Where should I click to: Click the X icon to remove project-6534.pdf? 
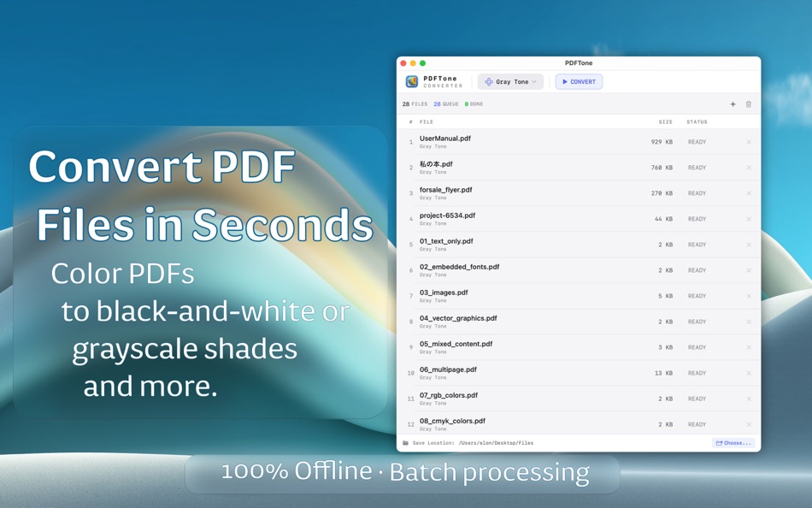point(749,219)
